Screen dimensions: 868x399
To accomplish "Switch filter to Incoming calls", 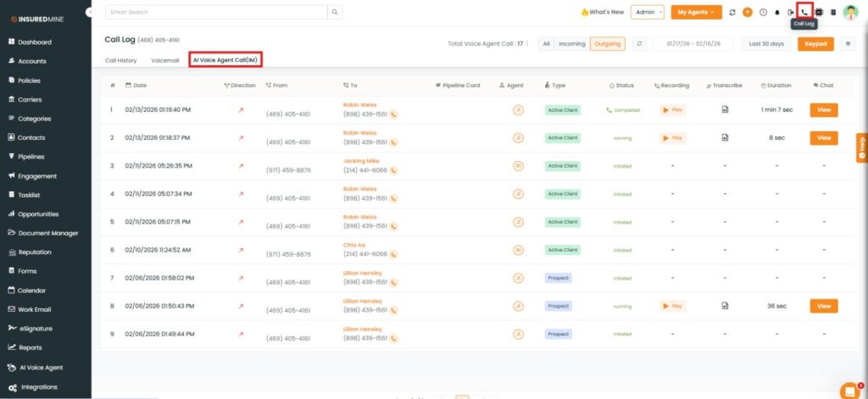I will pyautogui.click(x=571, y=44).
